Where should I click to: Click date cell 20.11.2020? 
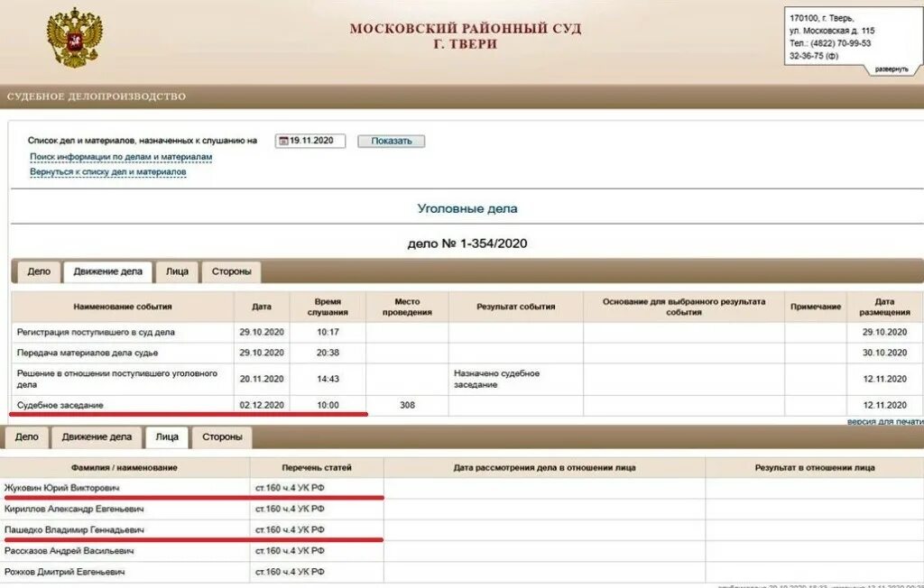262,379
